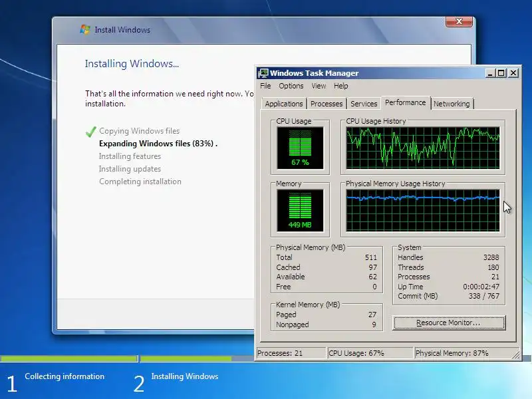The height and width of the screenshot is (399, 532).
Task: Click the Cached memory value 97
Action: tap(372, 267)
